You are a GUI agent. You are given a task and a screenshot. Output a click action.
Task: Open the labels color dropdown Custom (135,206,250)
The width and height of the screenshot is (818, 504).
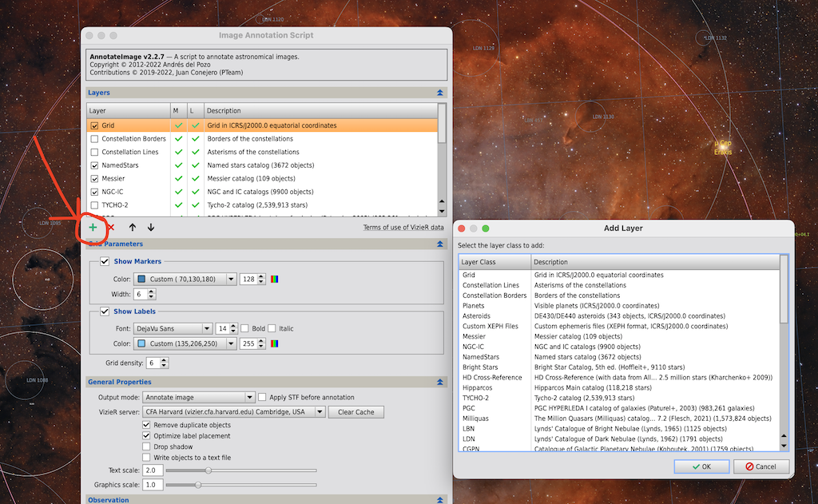[185, 343]
